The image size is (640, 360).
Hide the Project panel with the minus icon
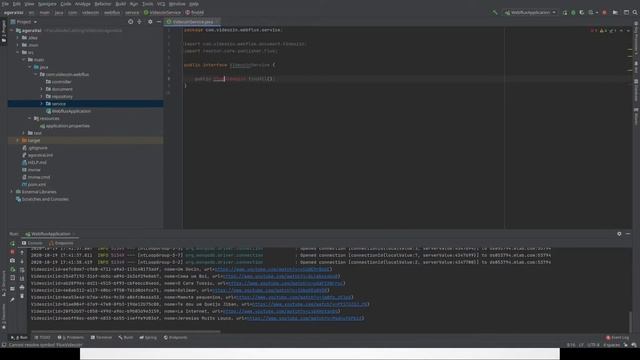159,22
